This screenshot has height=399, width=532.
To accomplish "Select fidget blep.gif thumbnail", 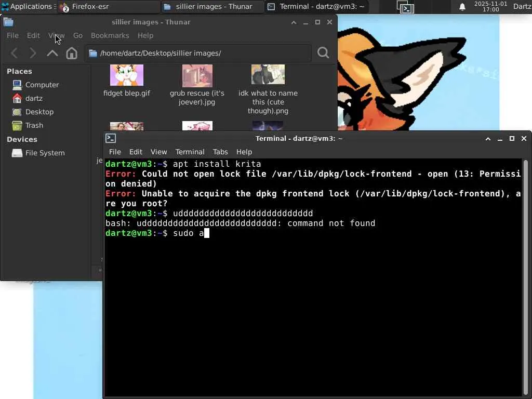I will click(x=127, y=75).
